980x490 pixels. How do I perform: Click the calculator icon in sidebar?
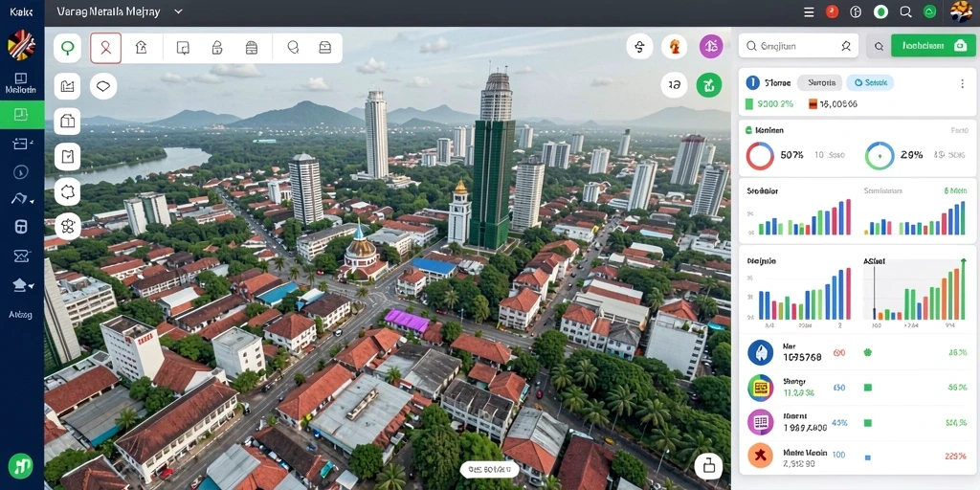click(x=21, y=227)
